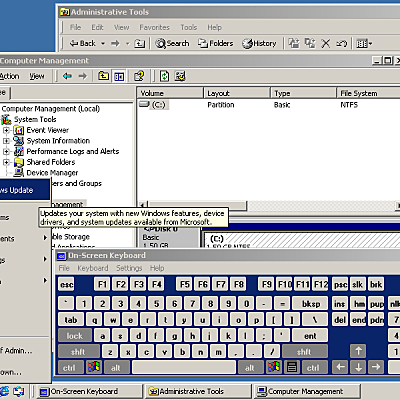Open the Forward history dropdown arrow
400x400 pixels.
(127, 43)
